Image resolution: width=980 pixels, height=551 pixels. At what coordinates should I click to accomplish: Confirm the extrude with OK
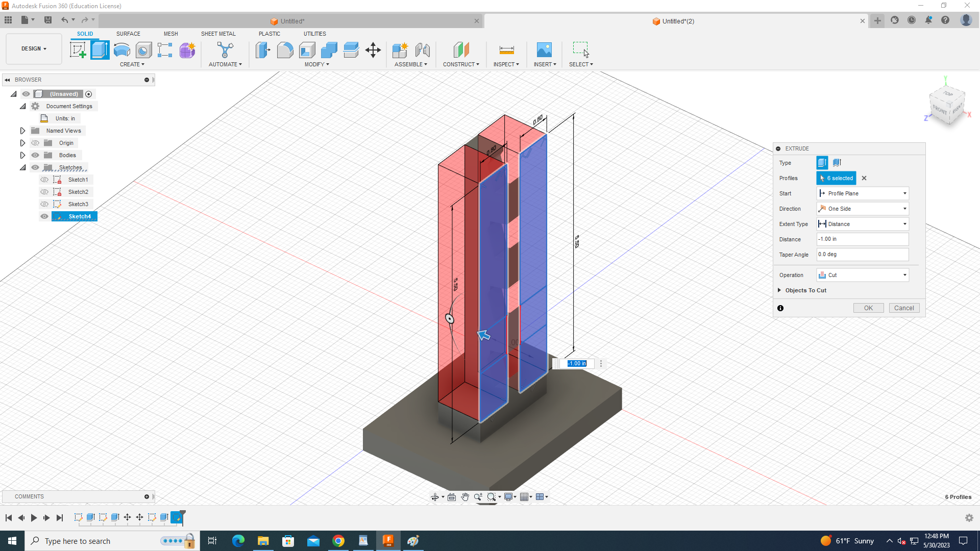pos(868,308)
